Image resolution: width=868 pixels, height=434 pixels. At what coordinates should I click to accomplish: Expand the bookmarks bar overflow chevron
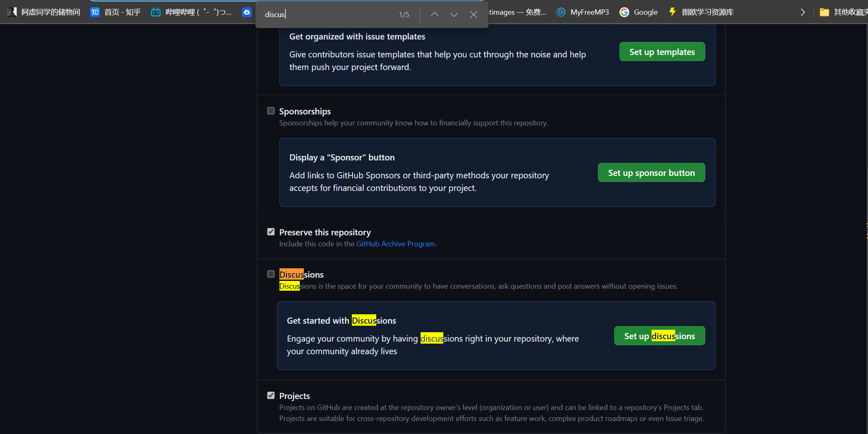(803, 12)
